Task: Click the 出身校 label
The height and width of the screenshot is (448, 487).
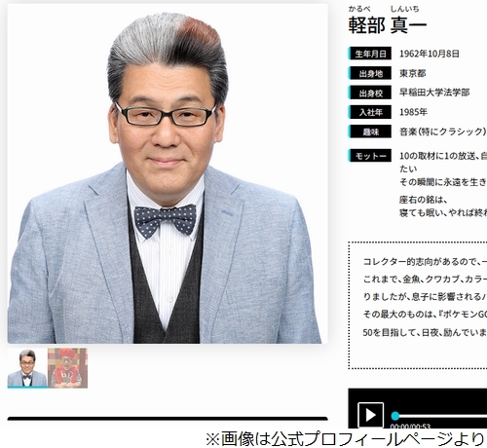Action: pyautogui.click(x=370, y=93)
